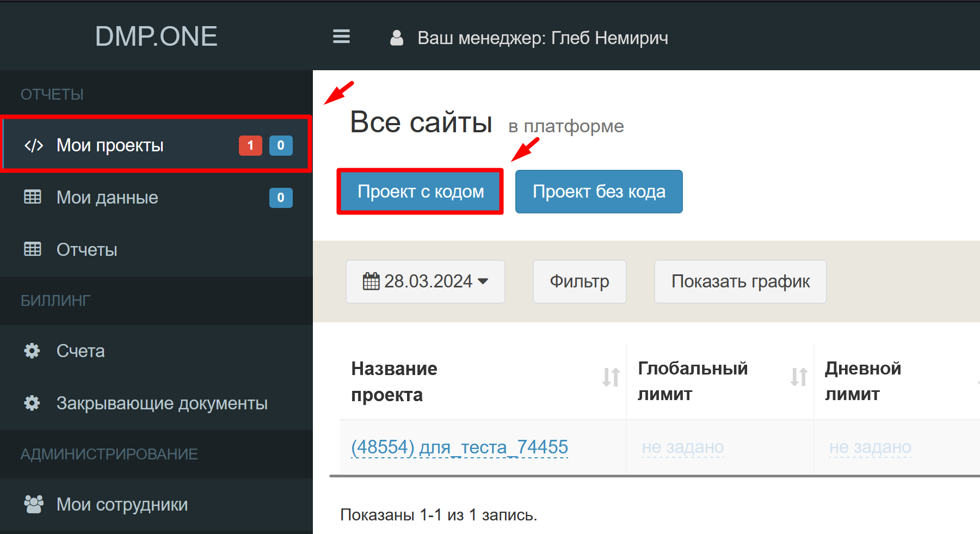Click the ОТЧЕТЫ section label
The image size is (980, 534).
click(x=52, y=95)
